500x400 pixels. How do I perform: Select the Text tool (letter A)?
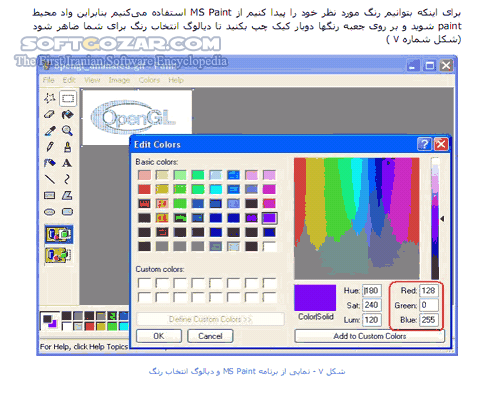coord(67,163)
